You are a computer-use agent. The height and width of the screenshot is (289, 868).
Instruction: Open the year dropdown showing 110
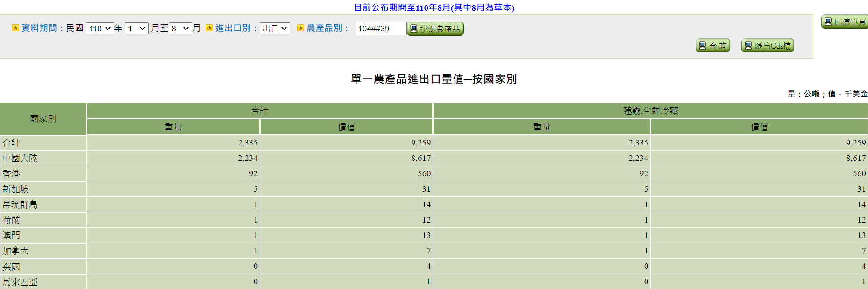pos(100,29)
